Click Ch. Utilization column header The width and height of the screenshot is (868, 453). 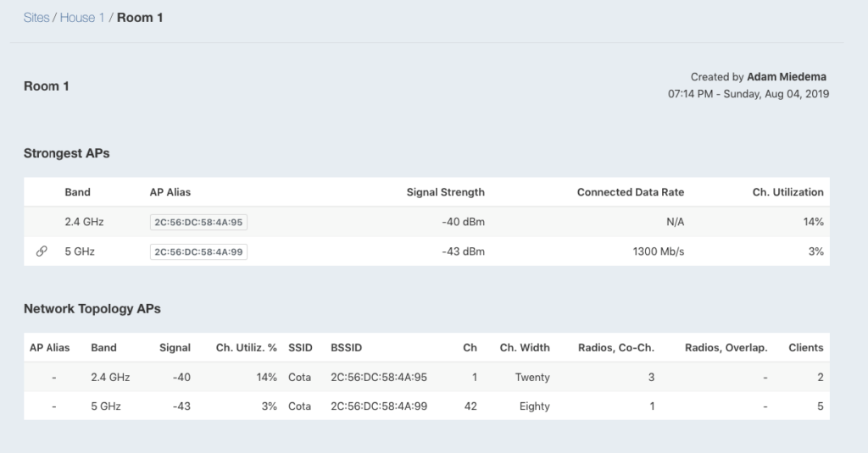(x=787, y=192)
